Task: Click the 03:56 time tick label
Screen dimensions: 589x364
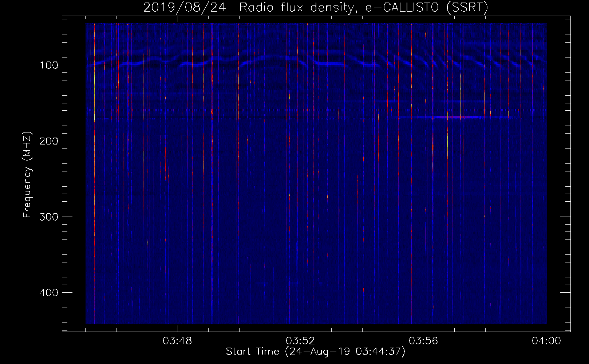Action: coord(423,341)
